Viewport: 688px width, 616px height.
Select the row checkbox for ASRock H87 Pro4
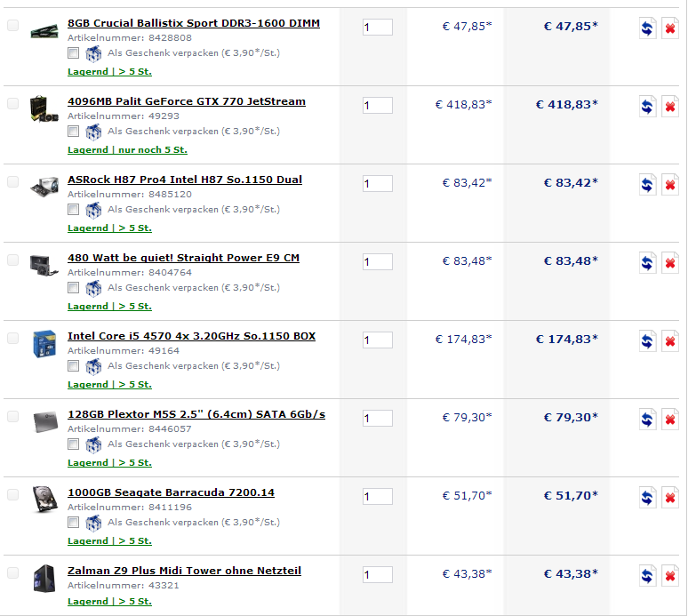pyautogui.click(x=12, y=181)
